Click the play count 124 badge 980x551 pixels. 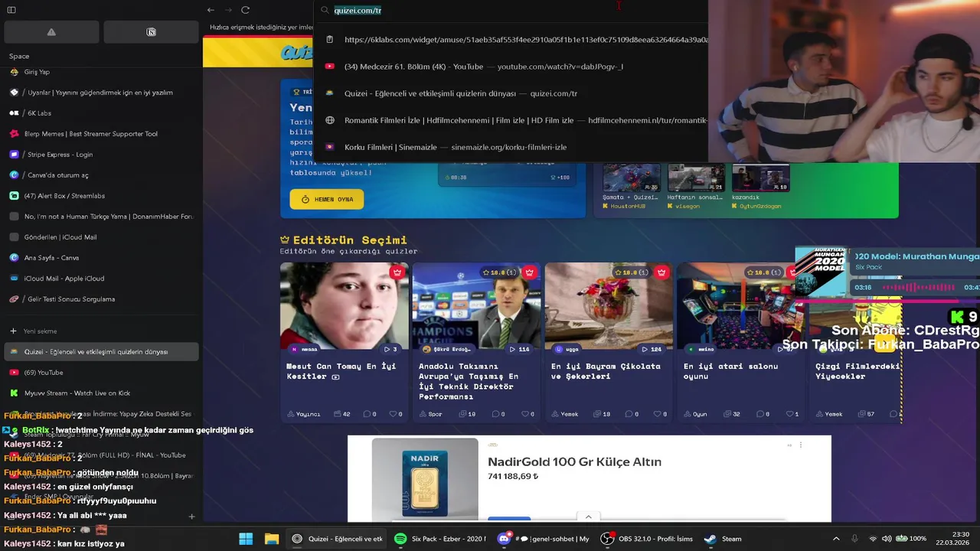[x=651, y=349]
